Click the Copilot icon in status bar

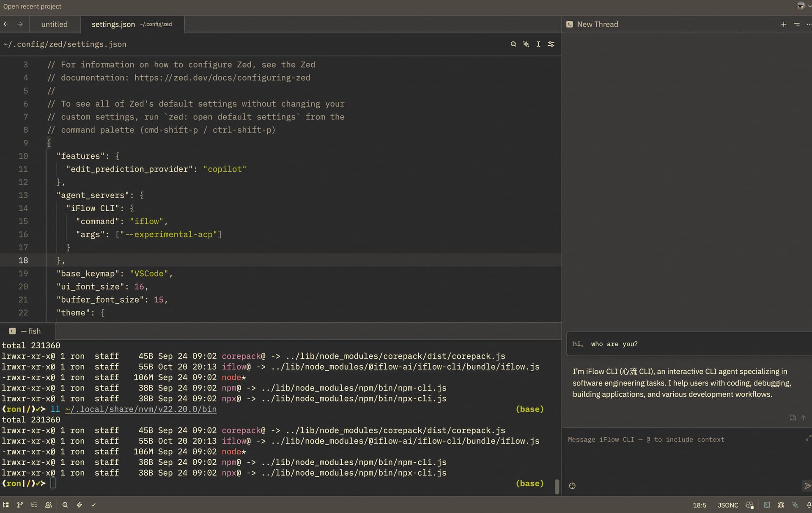coord(749,505)
